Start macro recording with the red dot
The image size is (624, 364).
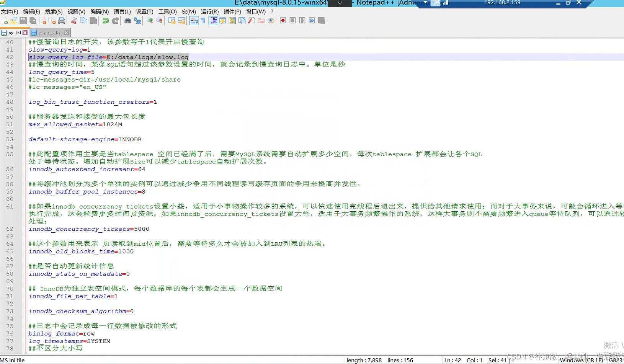coord(283,21)
